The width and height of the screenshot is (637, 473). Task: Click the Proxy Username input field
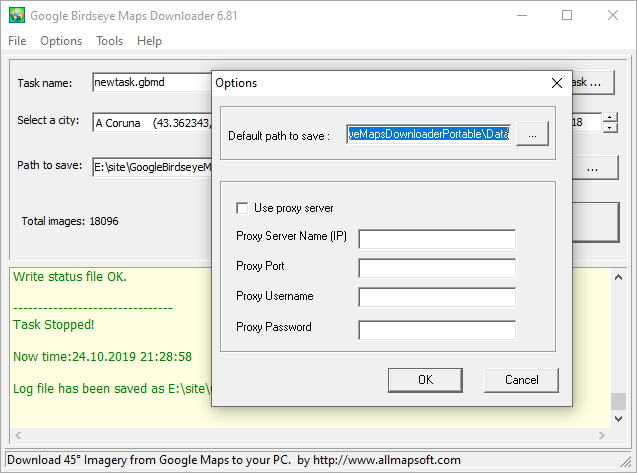pyautogui.click(x=437, y=297)
